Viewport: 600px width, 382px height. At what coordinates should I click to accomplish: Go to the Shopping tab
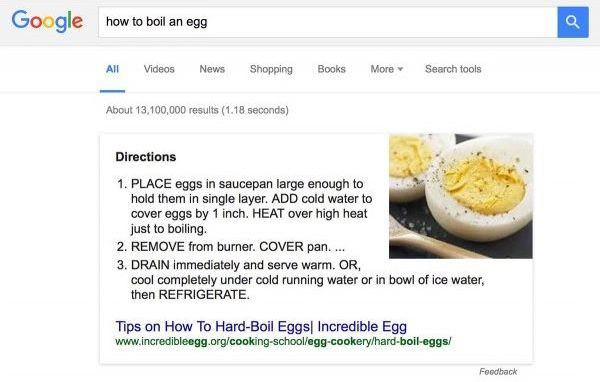pyautogui.click(x=271, y=69)
